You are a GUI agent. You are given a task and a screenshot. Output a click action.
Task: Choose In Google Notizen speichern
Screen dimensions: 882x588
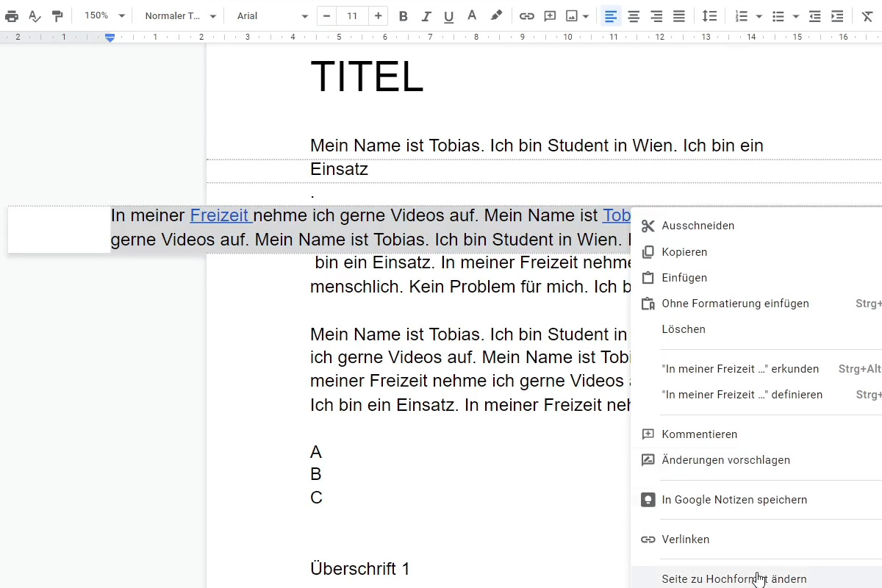(735, 499)
